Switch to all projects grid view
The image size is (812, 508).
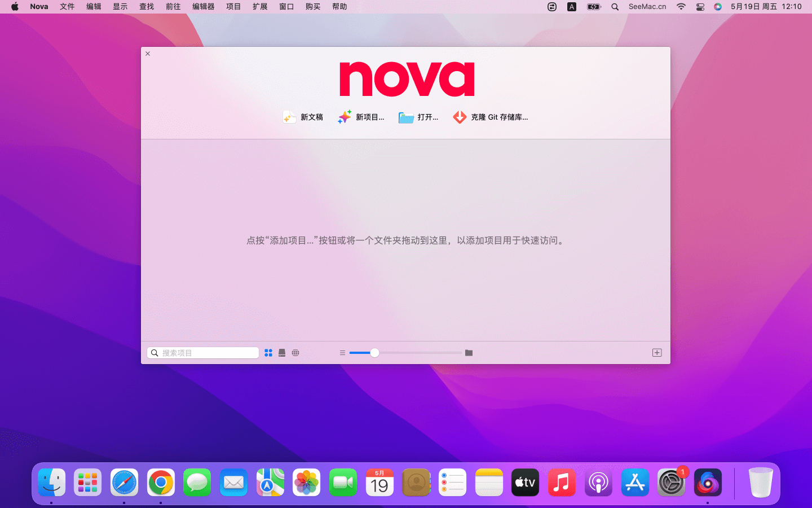[268, 353]
